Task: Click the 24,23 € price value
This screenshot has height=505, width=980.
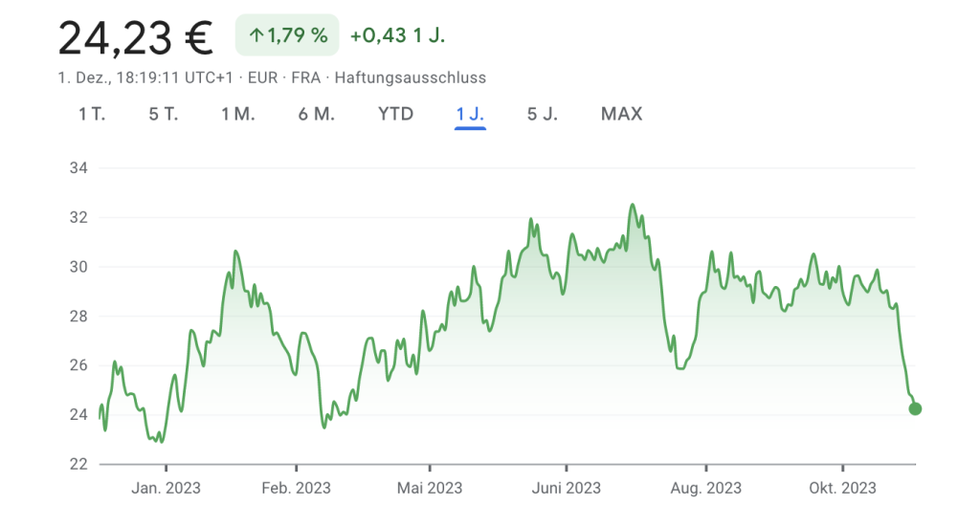Action: coord(136,37)
